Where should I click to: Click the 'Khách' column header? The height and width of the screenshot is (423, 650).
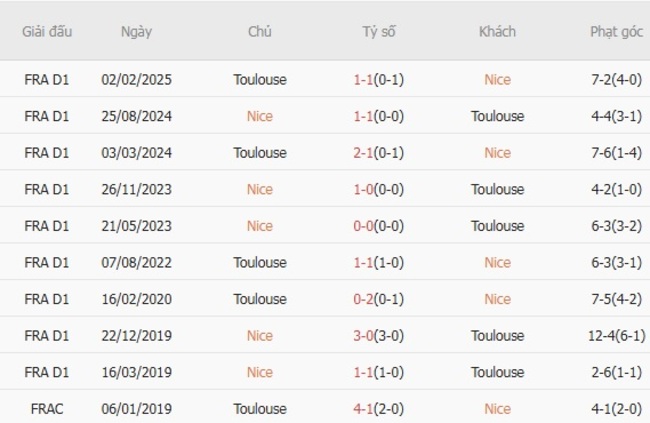point(497,31)
